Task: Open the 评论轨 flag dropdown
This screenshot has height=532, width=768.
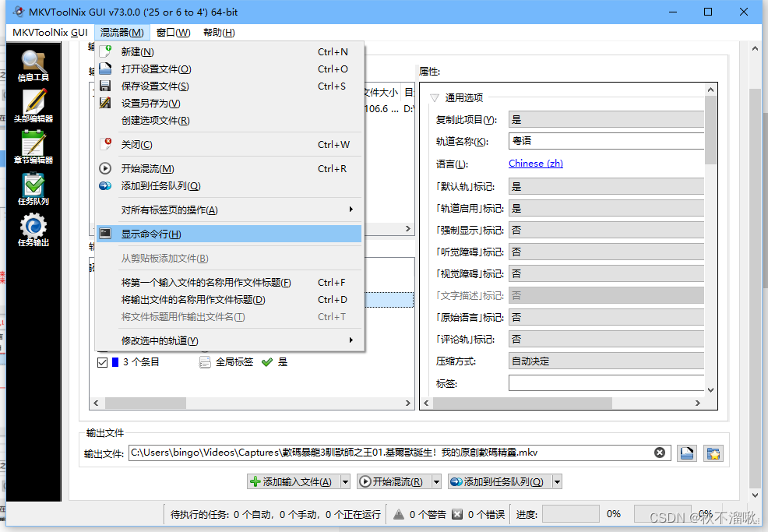Action: (x=606, y=339)
